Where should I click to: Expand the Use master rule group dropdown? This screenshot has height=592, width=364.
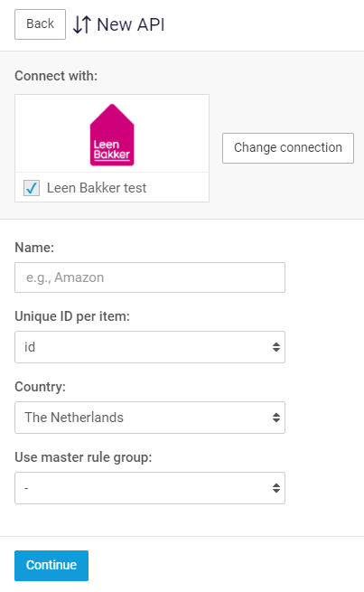pos(150,488)
